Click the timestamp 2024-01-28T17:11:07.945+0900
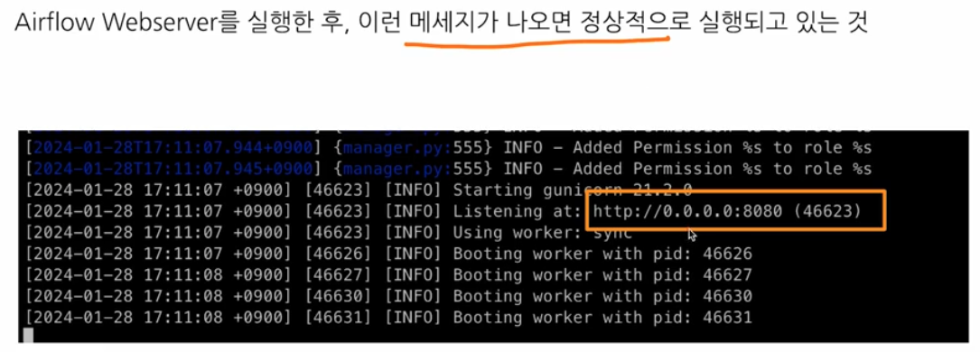980x352 pixels. [x=173, y=169]
